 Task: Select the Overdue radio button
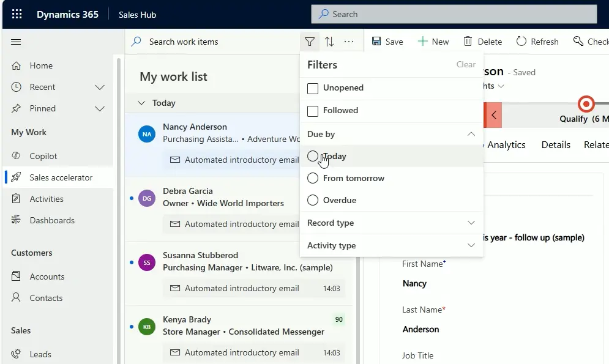click(x=312, y=200)
